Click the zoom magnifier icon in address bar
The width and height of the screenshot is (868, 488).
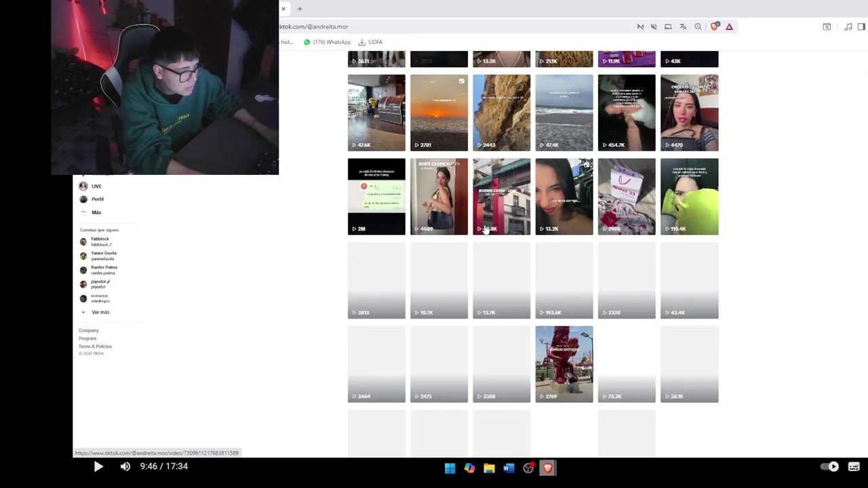[698, 26]
